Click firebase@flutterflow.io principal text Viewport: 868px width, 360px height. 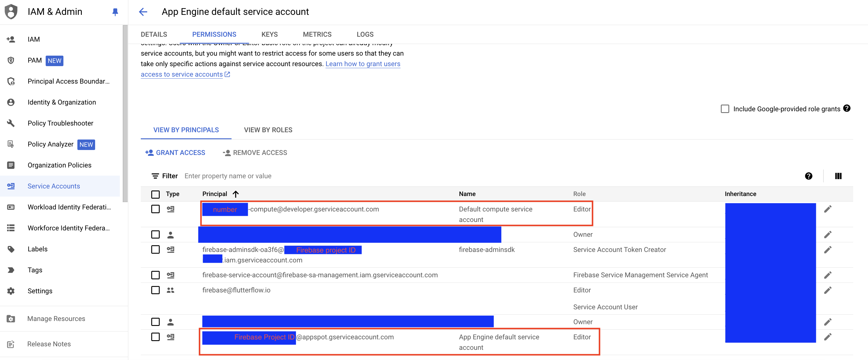pos(236,290)
